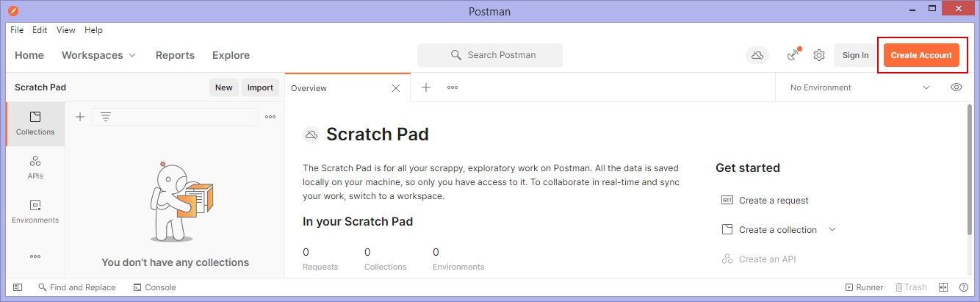The image size is (980, 302).
Task: Open the Runner
Action: (x=864, y=287)
